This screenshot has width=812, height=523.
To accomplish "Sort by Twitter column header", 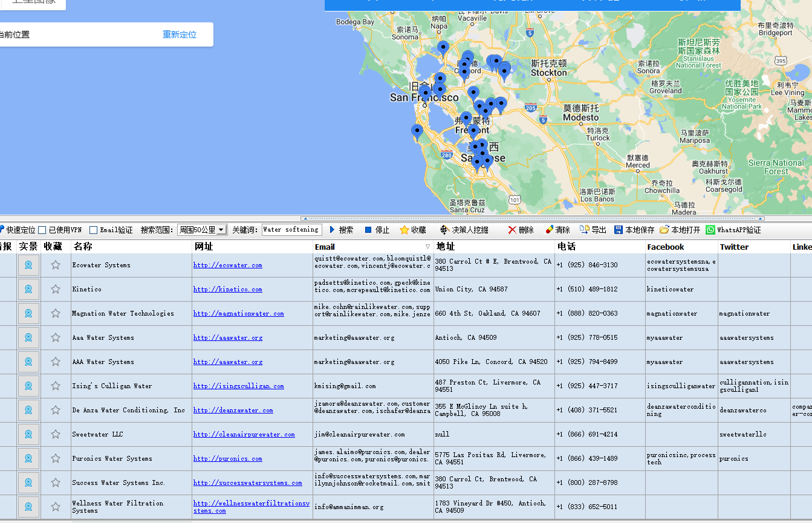I will coord(754,247).
